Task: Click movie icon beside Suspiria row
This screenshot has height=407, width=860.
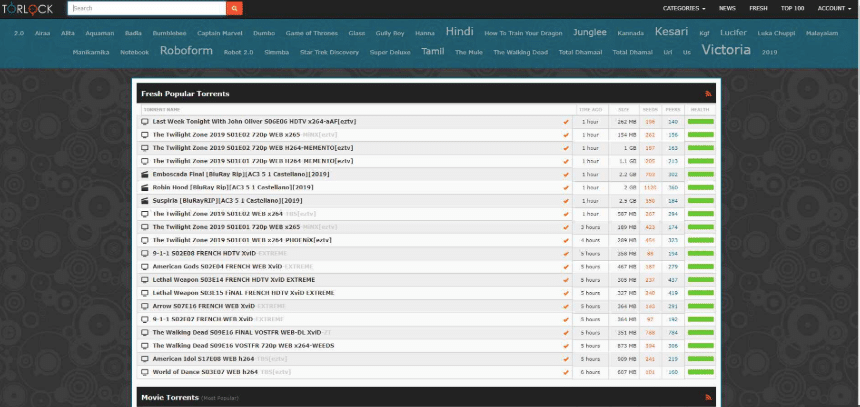Action: [x=145, y=201]
